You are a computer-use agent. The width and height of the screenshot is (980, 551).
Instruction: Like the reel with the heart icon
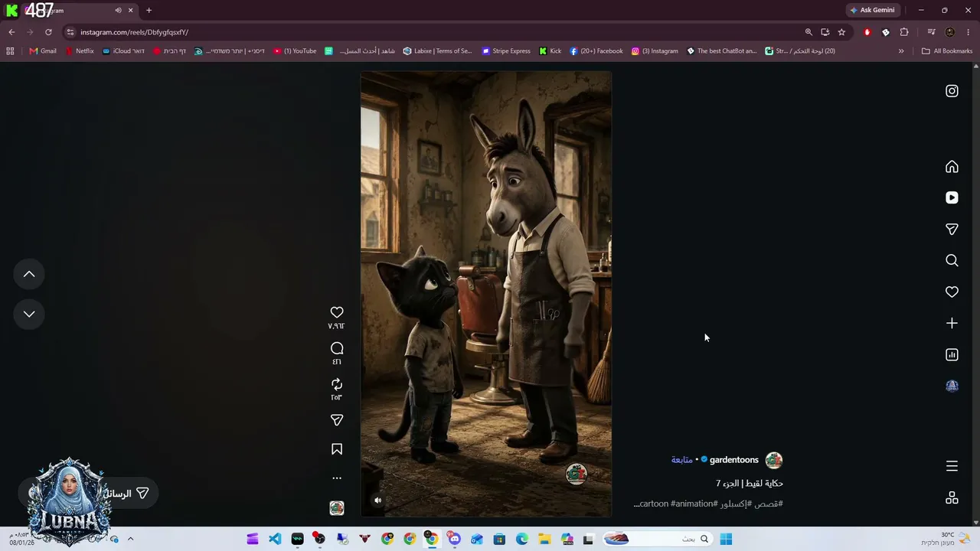click(337, 312)
